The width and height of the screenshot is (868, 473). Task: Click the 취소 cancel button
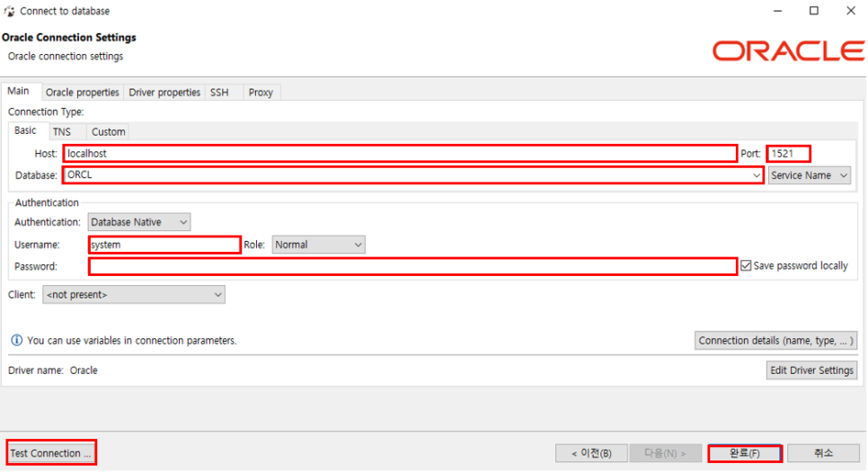click(823, 453)
